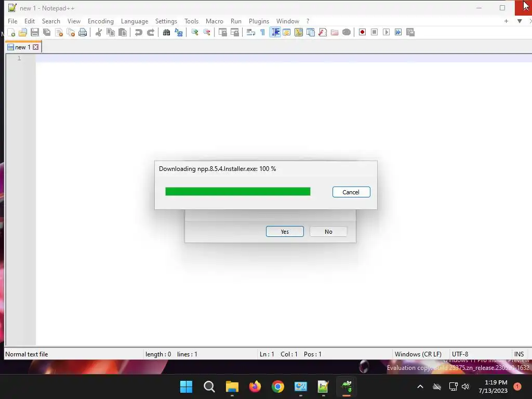
Task: Open the Document List icon
Action: (311, 32)
